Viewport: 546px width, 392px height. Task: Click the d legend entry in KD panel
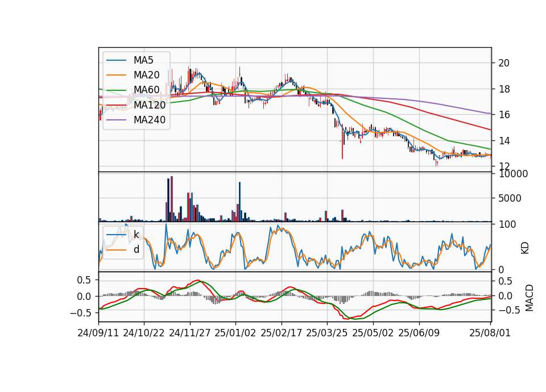coord(136,249)
